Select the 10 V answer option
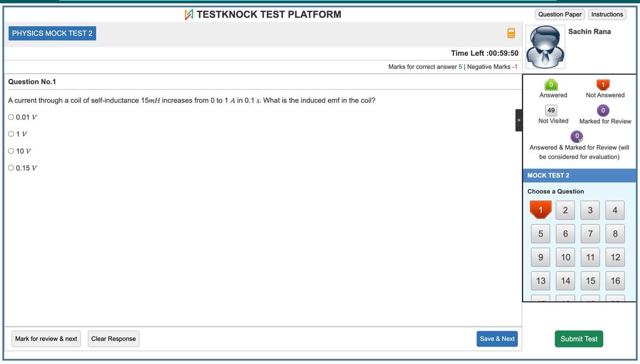This screenshot has height=364, width=640. click(11, 151)
